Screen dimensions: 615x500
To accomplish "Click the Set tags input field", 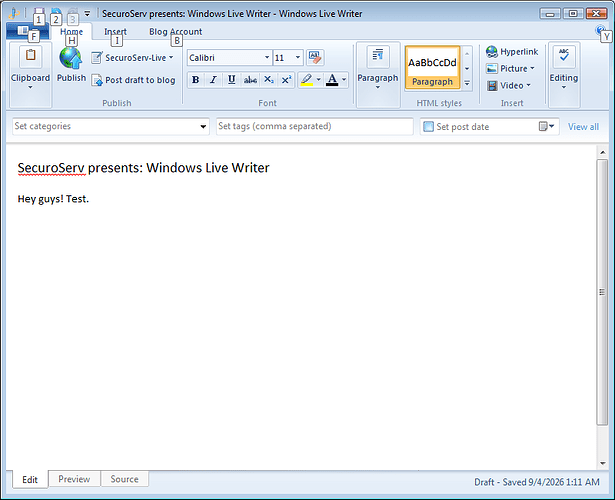I will [x=315, y=126].
